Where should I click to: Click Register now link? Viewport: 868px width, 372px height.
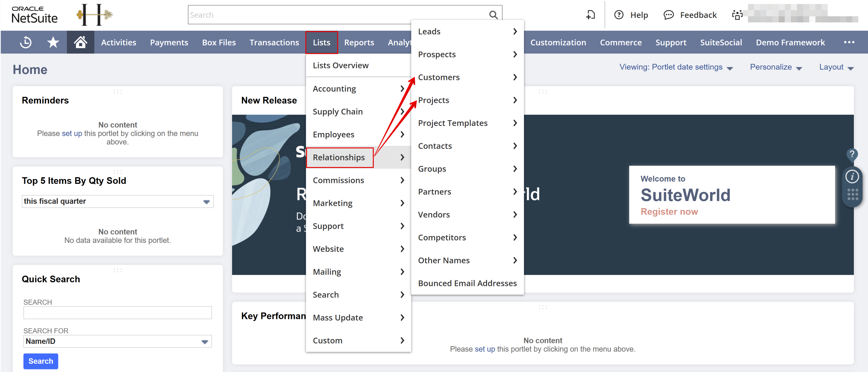click(669, 212)
